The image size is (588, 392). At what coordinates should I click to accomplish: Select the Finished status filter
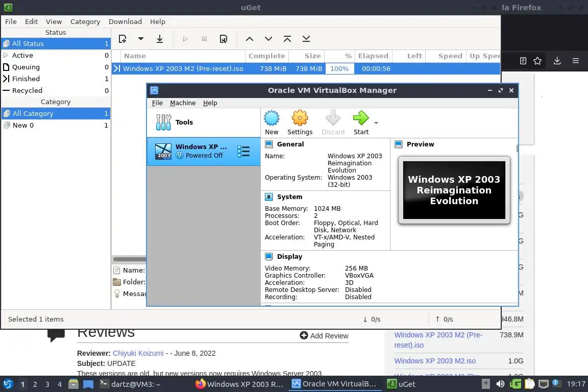coord(56,79)
